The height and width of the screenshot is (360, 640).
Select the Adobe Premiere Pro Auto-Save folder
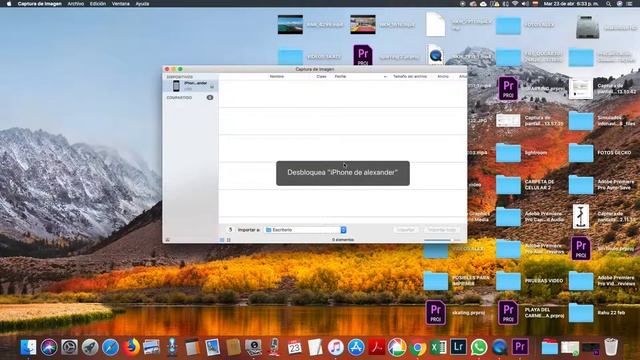pyautogui.click(x=581, y=184)
